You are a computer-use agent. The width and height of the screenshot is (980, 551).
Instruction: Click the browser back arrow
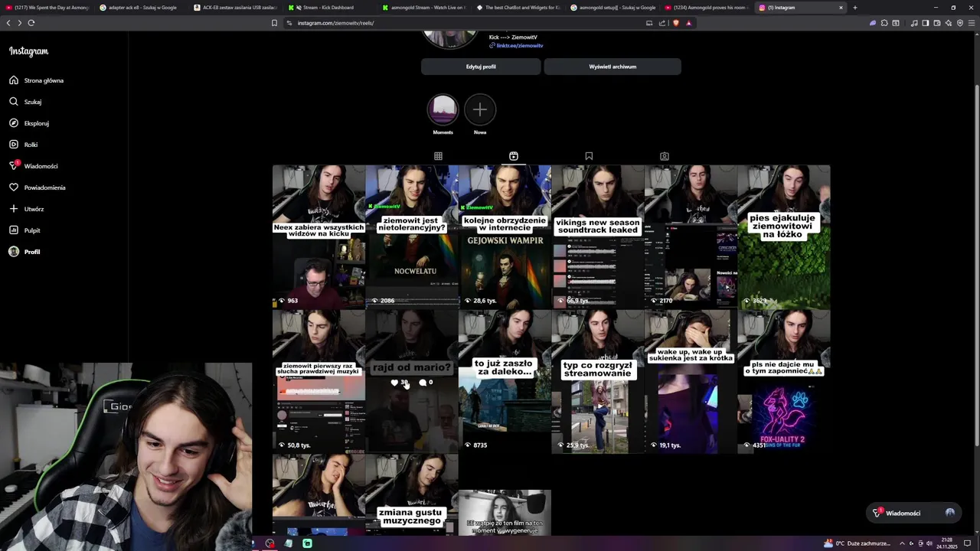(8, 23)
